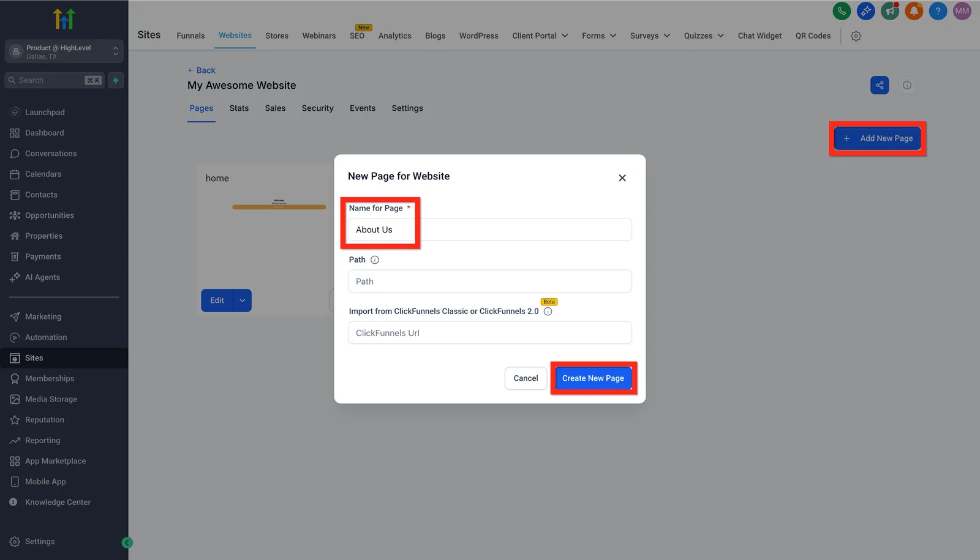Screen dimensions: 980x560
Task: Click the Create New Page button
Action: pos(593,378)
